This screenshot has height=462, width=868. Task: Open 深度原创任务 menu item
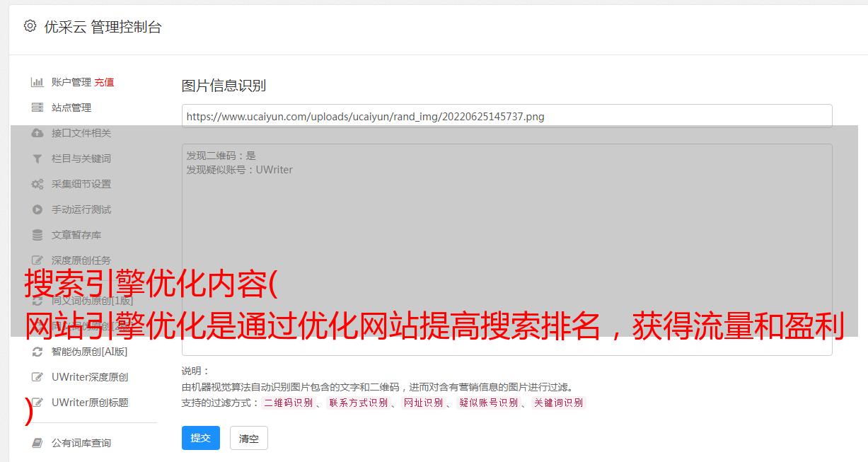(x=81, y=260)
